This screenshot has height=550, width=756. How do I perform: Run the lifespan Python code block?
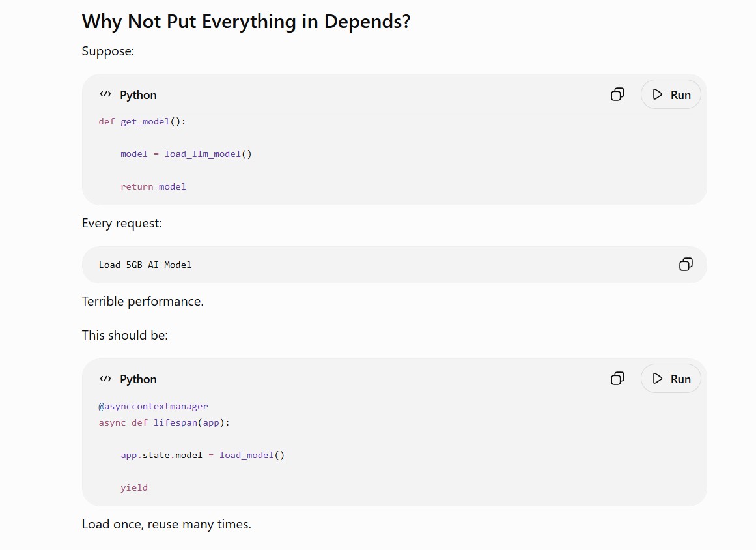click(x=671, y=379)
